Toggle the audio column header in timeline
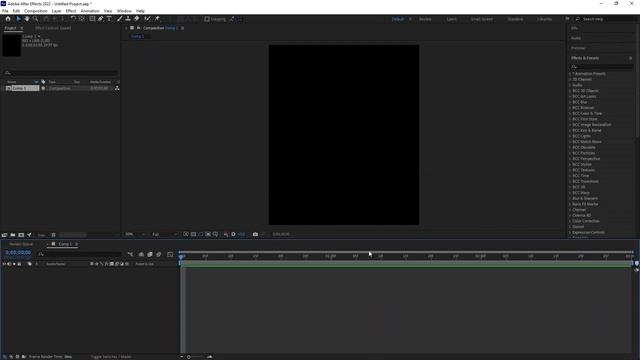Image resolution: width=640 pixels, height=360 pixels. (9, 264)
